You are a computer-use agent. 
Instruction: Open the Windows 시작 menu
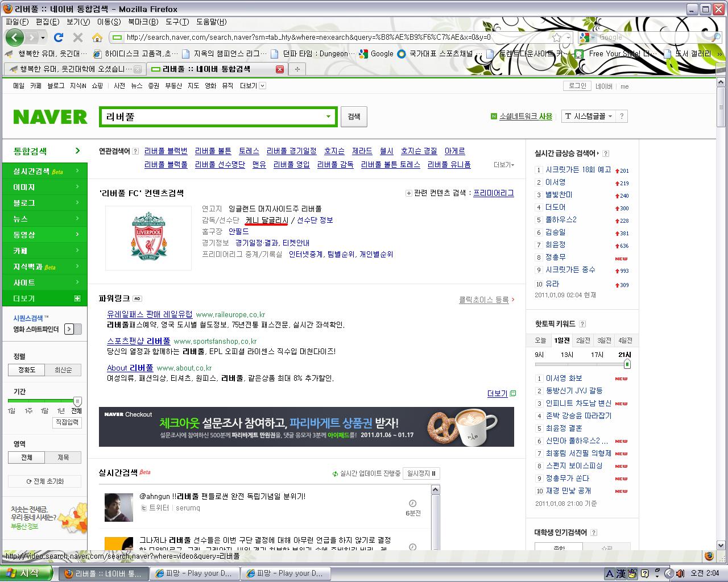pyautogui.click(x=26, y=573)
